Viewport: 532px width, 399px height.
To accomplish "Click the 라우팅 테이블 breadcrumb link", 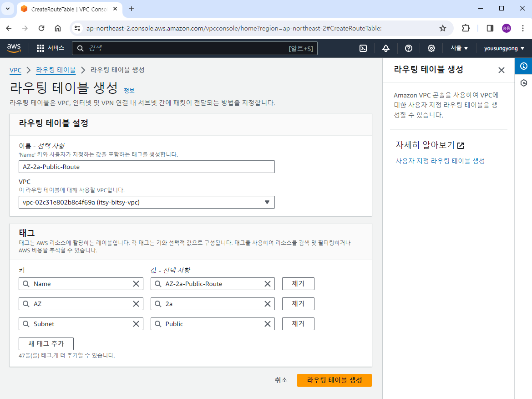I will (x=56, y=70).
